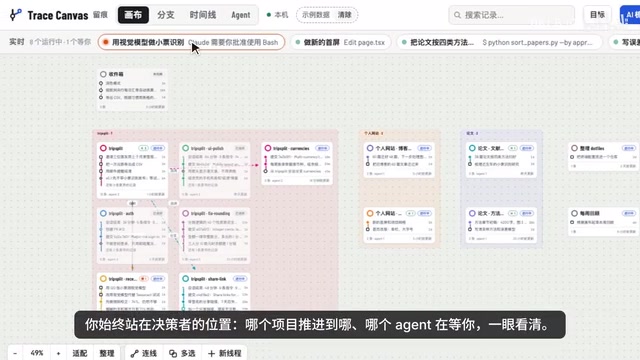Click the magnifier icon in search box
The height and width of the screenshot is (360, 640).
click(x=458, y=15)
